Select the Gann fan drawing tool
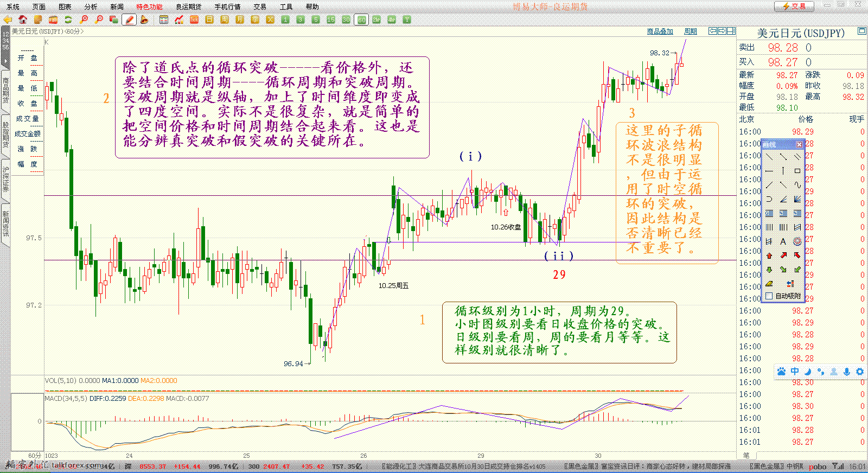 pos(797,199)
